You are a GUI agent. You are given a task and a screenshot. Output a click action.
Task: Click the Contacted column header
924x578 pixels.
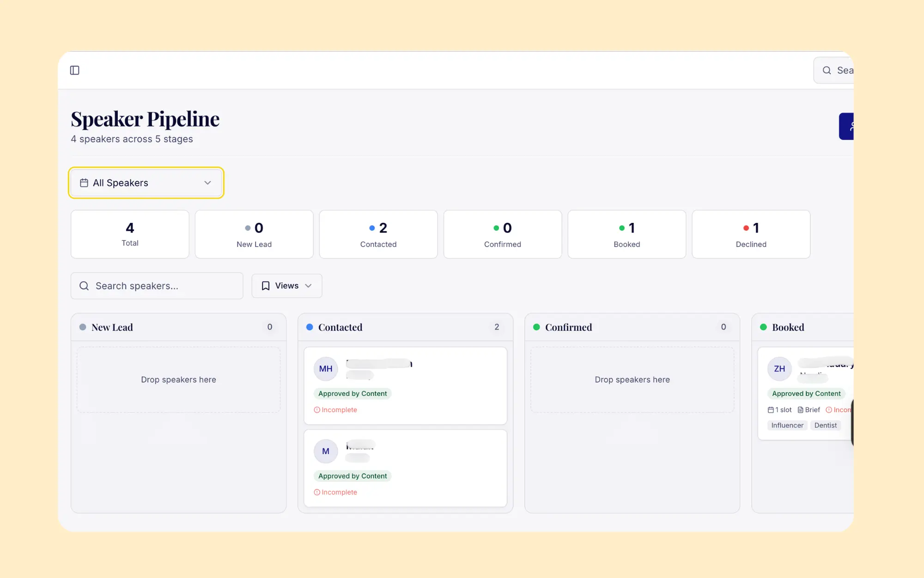click(x=405, y=327)
